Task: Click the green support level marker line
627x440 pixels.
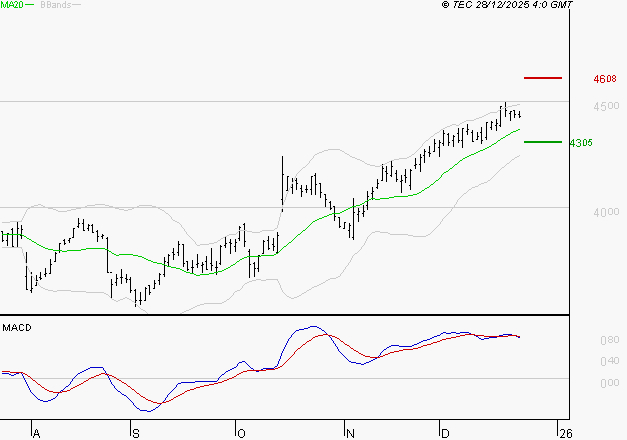Action: 543,142
